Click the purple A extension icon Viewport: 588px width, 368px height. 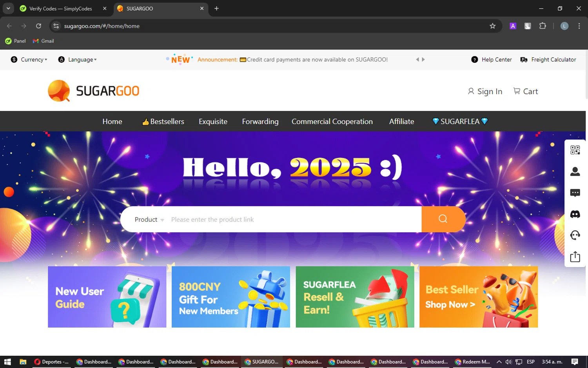click(513, 26)
